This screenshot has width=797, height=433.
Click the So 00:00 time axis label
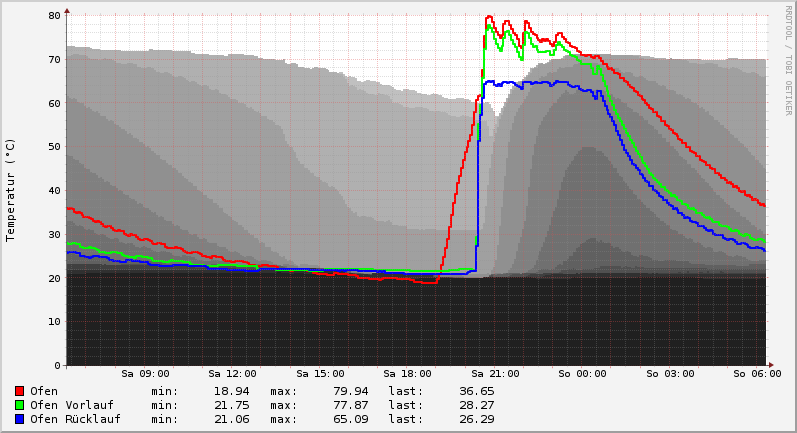pyautogui.click(x=582, y=374)
